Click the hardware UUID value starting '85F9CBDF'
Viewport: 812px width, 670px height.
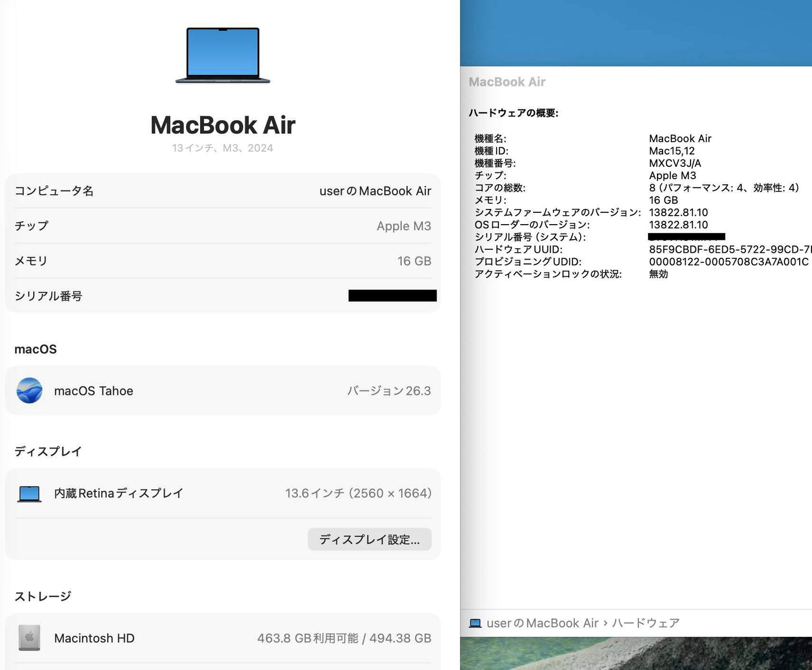pyautogui.click(x=730, y=249)
